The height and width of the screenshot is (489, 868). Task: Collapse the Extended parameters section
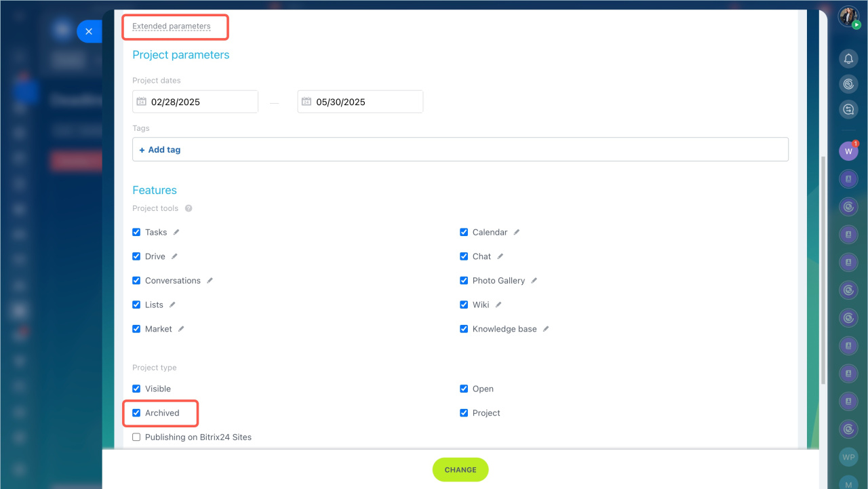pyautogui.click(x=171, y=26)
